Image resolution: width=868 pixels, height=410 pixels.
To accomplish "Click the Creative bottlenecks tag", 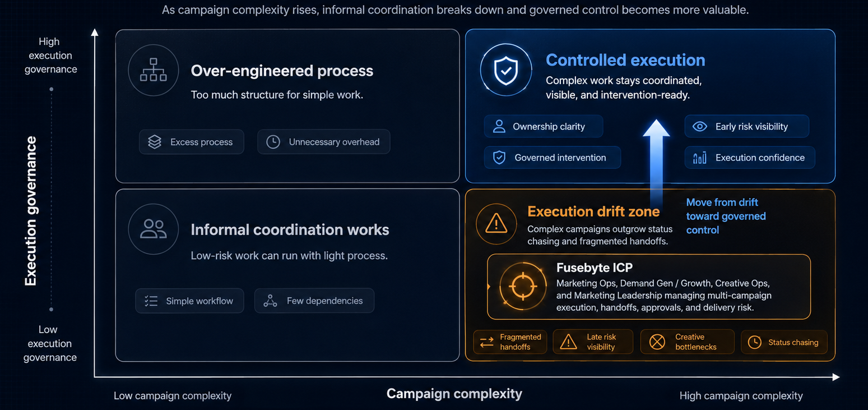I will 687,342.
